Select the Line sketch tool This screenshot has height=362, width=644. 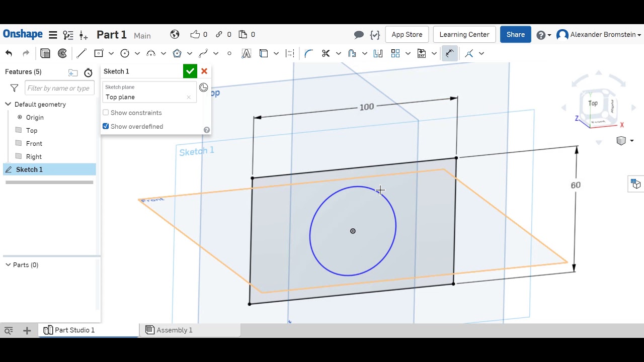[82, 53]
